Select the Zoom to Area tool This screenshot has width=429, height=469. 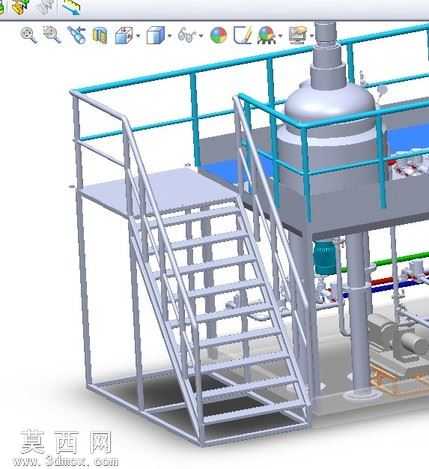tap(52, 35)
